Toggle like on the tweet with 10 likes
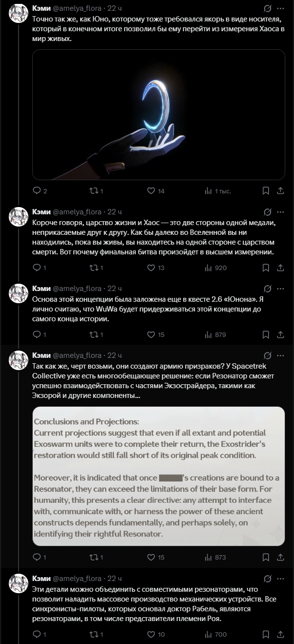Image resolution: width=294 pixels, height=644 pixels. (x=151, y=634)
